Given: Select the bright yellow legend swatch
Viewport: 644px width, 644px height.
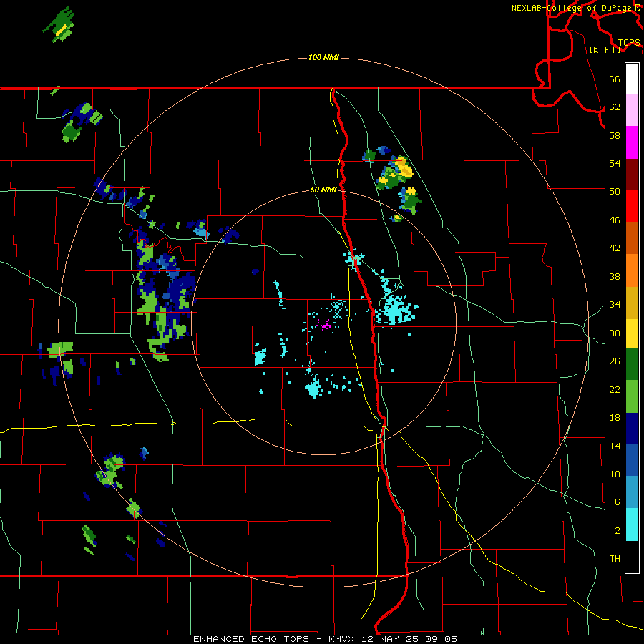Looking at the screenshot, I should (x=632, y=333).
